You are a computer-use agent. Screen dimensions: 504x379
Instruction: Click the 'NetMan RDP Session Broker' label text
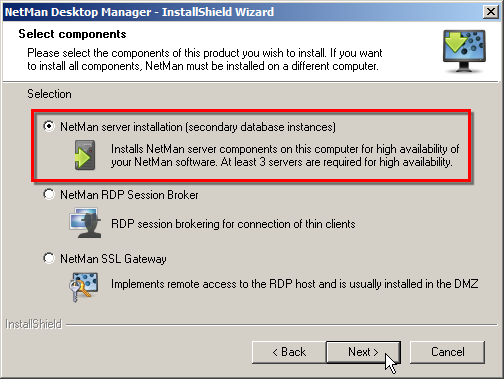[129, 195]
